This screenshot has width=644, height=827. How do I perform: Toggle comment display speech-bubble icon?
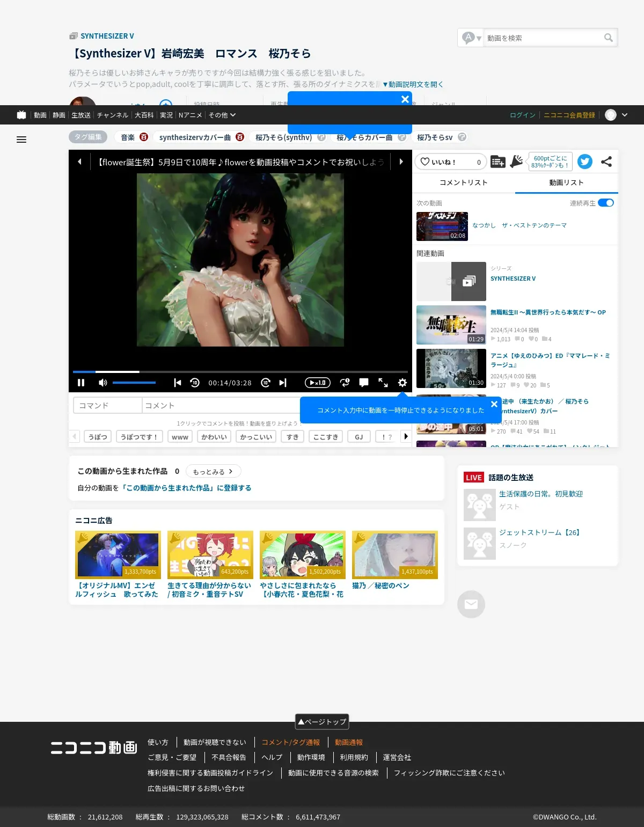(x=364, y=383)
